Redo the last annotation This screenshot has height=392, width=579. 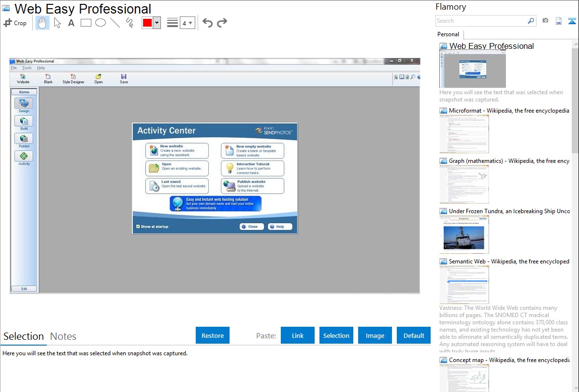click(222, 23)
